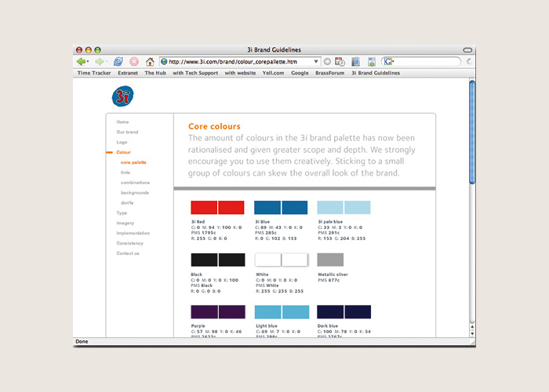Click the scrollbar down arrow

[x=472, y=333]
